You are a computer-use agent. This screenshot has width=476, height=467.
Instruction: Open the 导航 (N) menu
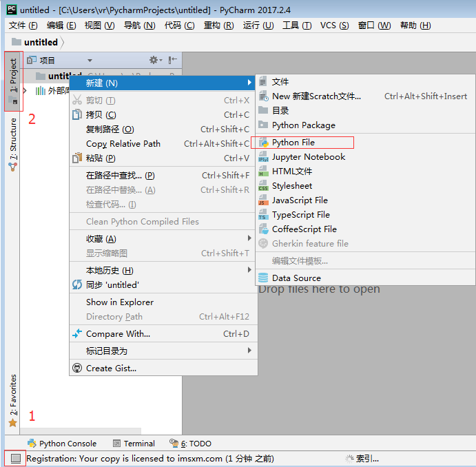click(139, 25)
